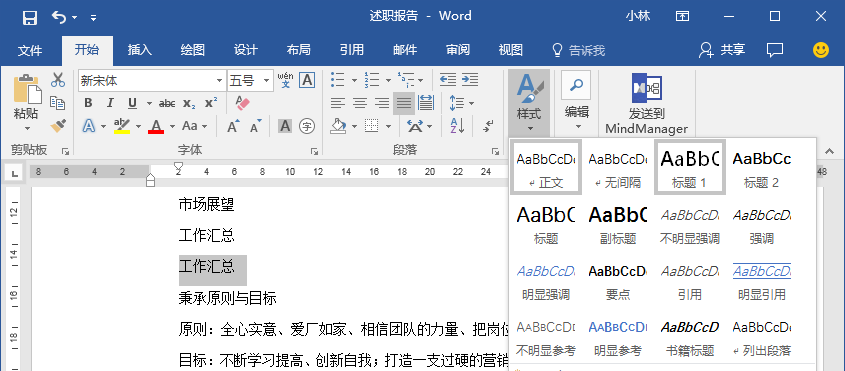The image size is (845, 371).
Task: Toggle character shading A icon
Action: click(285, 126)
